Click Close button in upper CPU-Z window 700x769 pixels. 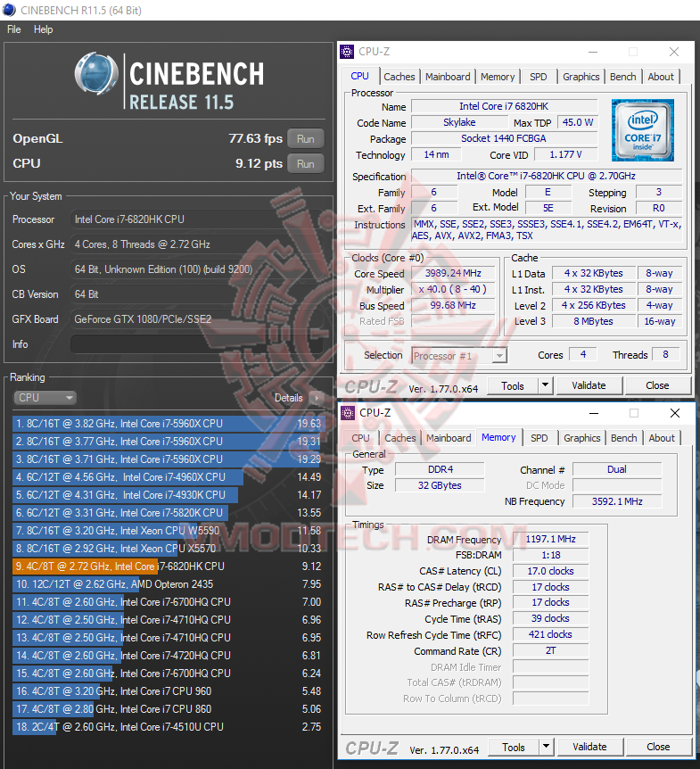pyautogui.click(x=657, y=386)
